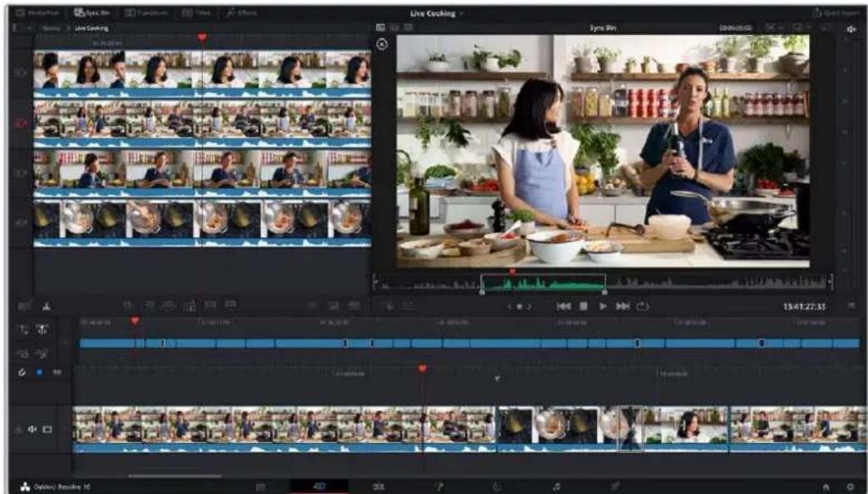Switch viewer to Source Tape mode icon
This screenshot has width=868, height=494.
click(394, 27)
